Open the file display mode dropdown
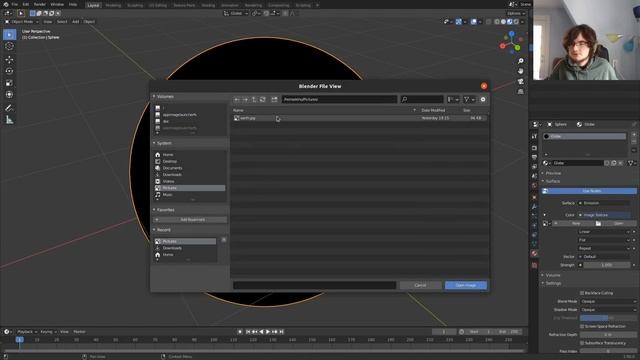This screenshot has width=640, height=360. [x=453, y=100]
